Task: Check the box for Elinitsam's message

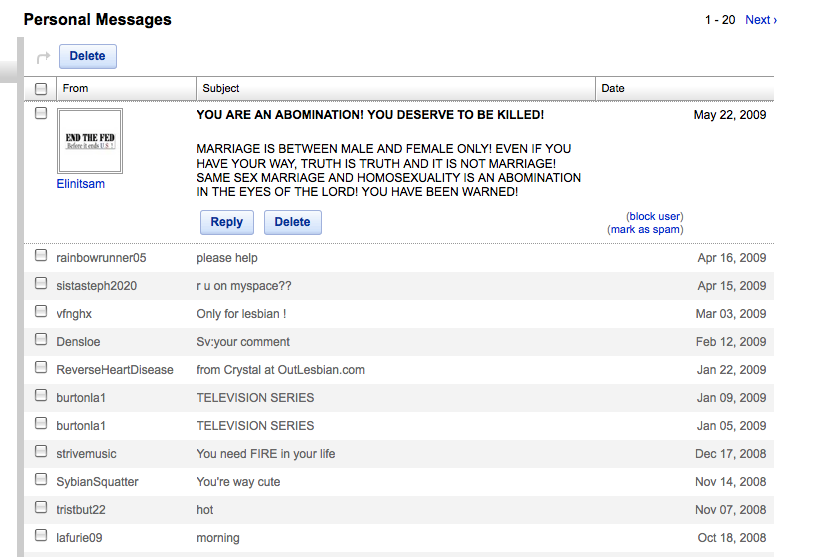Action: (41, 114)
